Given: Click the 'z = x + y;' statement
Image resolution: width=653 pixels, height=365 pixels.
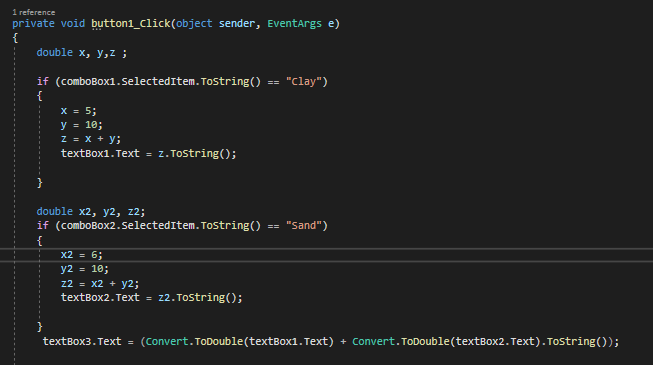Looking at the screenshot, I should coord(91,139).
